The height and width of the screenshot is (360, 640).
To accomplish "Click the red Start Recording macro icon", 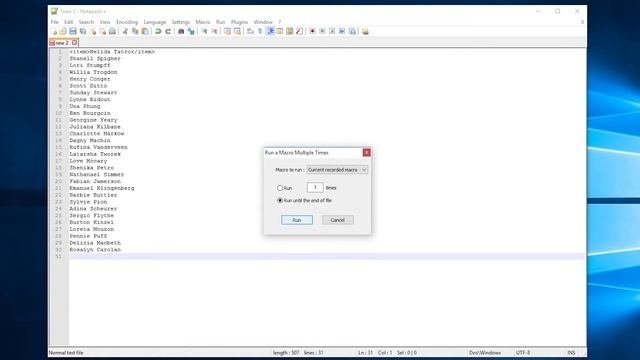I will point(312,31).
